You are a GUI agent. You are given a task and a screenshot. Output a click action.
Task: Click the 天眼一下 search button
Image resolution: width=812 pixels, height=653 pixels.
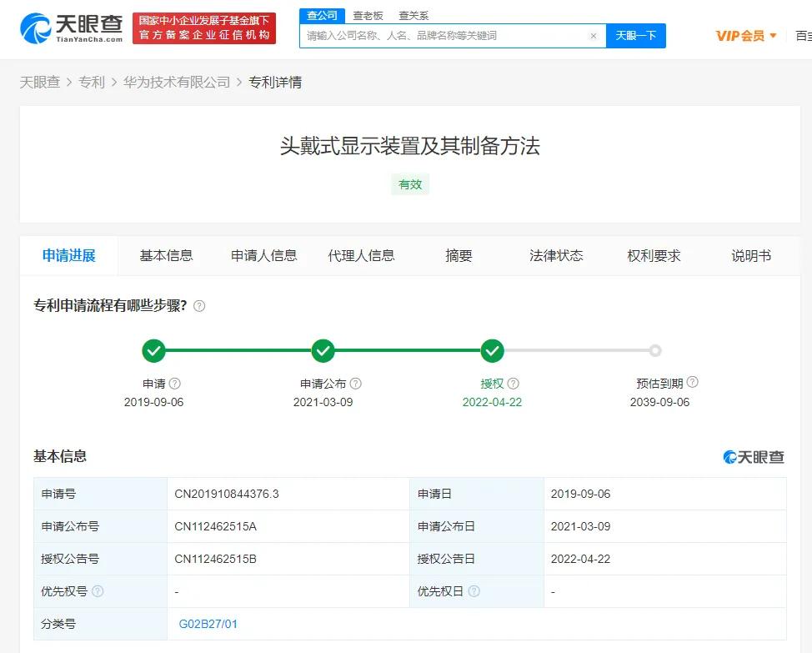[636, 36]
